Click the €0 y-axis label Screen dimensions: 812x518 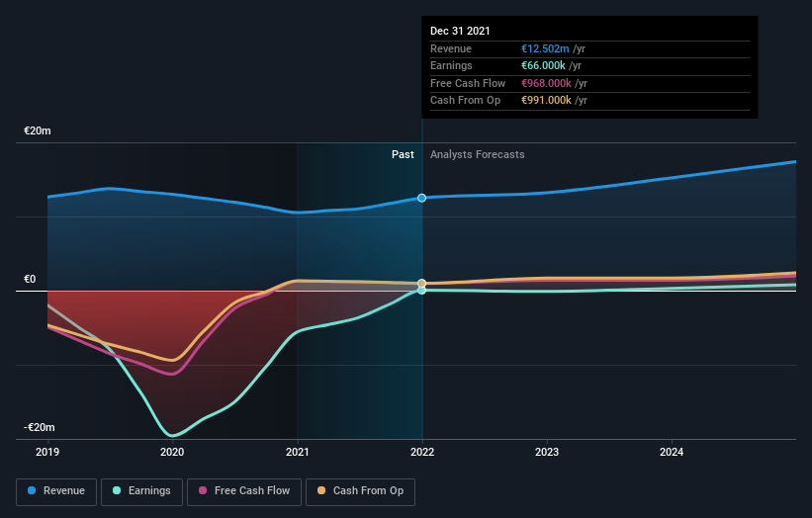pos(30,280)
